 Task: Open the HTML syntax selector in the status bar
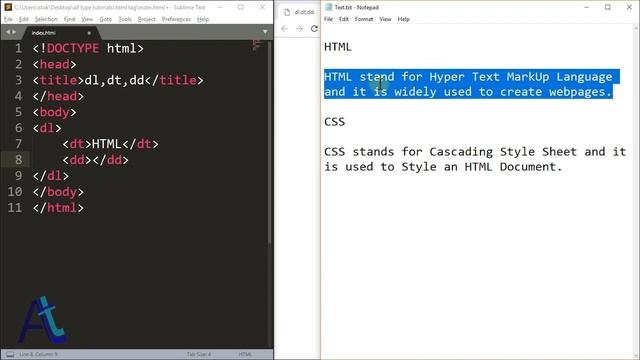tap(245, 354)
